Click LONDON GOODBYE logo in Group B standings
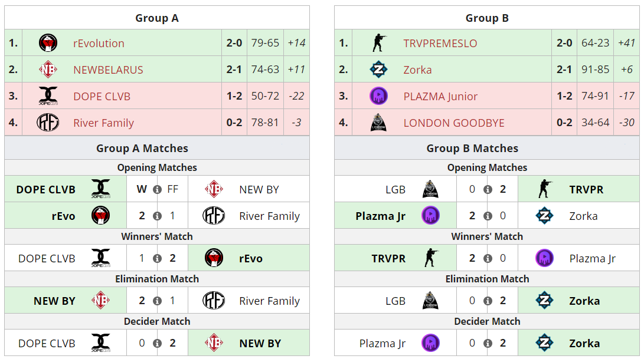The height and width of the screenshot is (359, 644). [378, 123]
